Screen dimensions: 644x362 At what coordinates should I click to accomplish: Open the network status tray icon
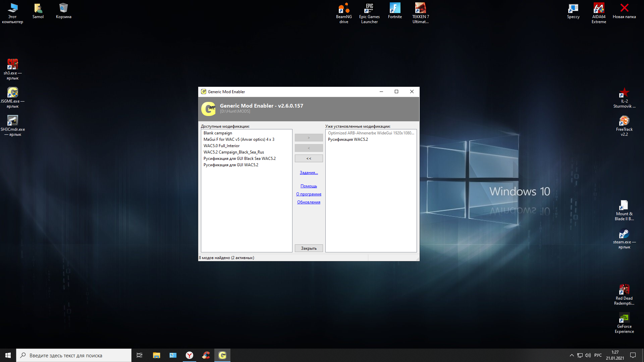580,355
